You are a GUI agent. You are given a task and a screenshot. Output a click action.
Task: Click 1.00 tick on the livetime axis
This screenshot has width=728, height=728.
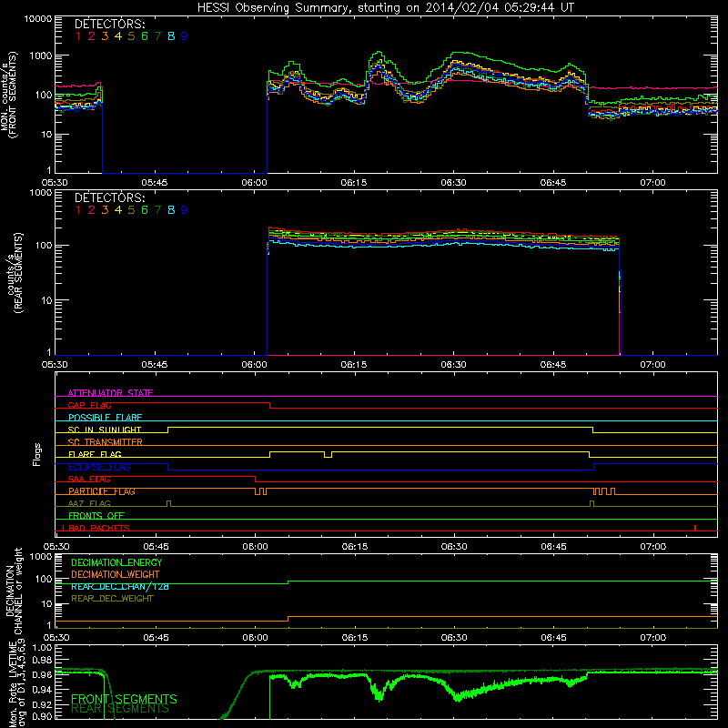tap(42, 647)
